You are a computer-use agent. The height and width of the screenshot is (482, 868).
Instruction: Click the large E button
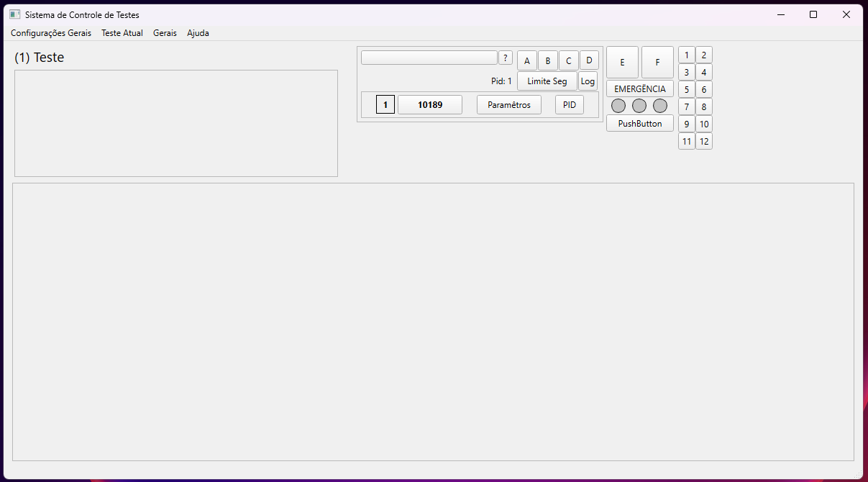pyautogui.click(x=622, y=63)
